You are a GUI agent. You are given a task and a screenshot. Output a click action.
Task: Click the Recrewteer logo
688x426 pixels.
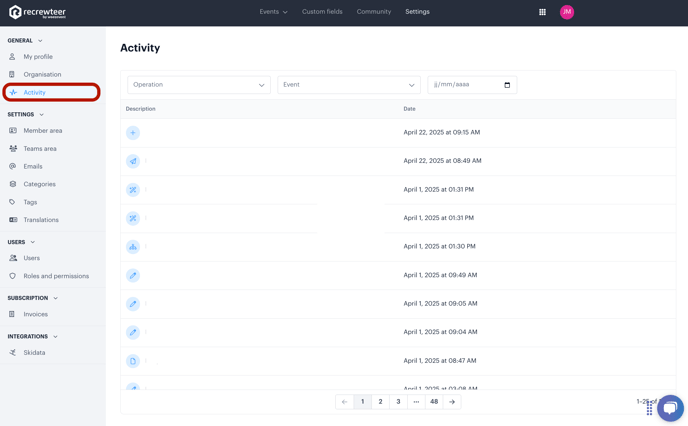(37, 12)
